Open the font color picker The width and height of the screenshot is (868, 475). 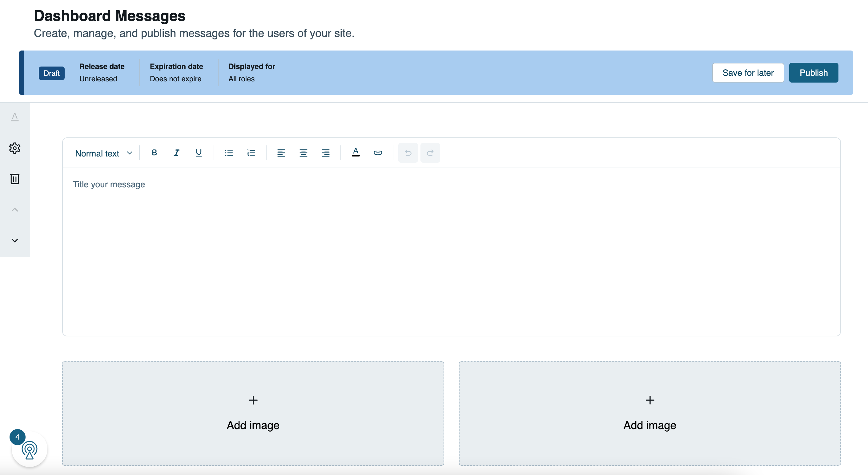click(x=356, y=152)
